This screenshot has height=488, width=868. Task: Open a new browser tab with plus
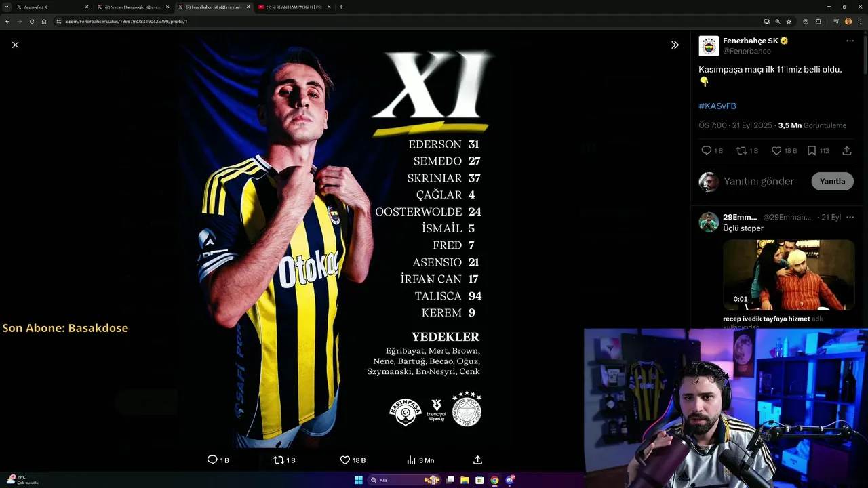pyautogui.click(x=341, y=7)
